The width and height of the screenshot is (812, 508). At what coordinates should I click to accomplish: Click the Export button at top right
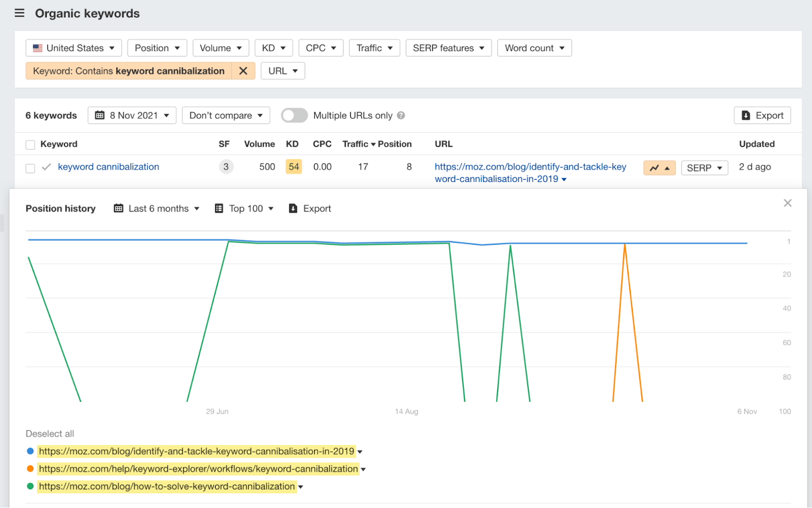click(762, 115)
